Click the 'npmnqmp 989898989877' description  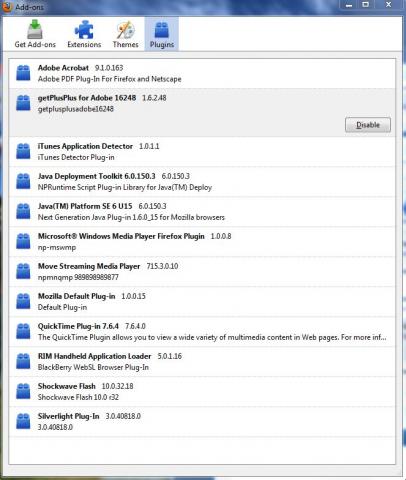click(78, 278)
